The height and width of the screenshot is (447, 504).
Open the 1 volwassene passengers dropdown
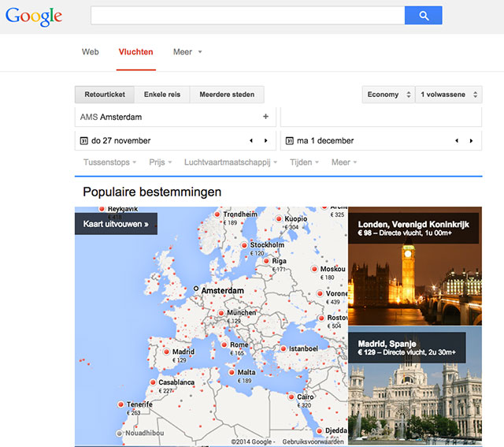[449, 95]
